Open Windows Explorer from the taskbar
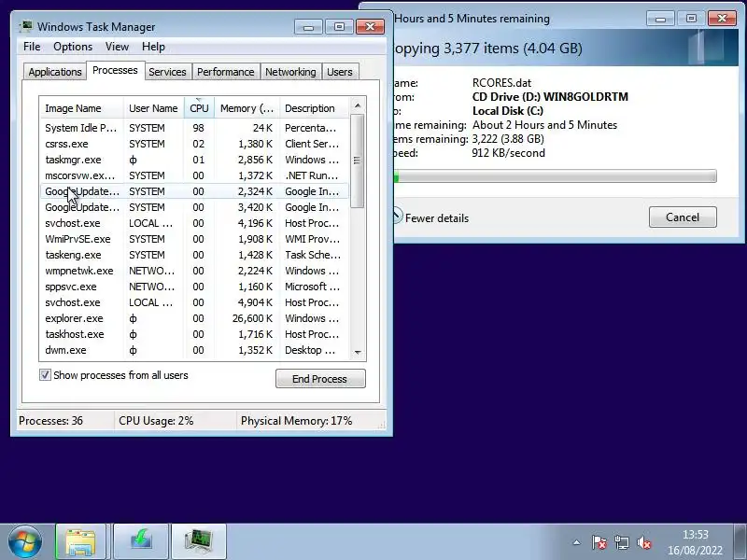Image resolution: width=747 pixels, height=560 pixels. (x=80, y=541)
